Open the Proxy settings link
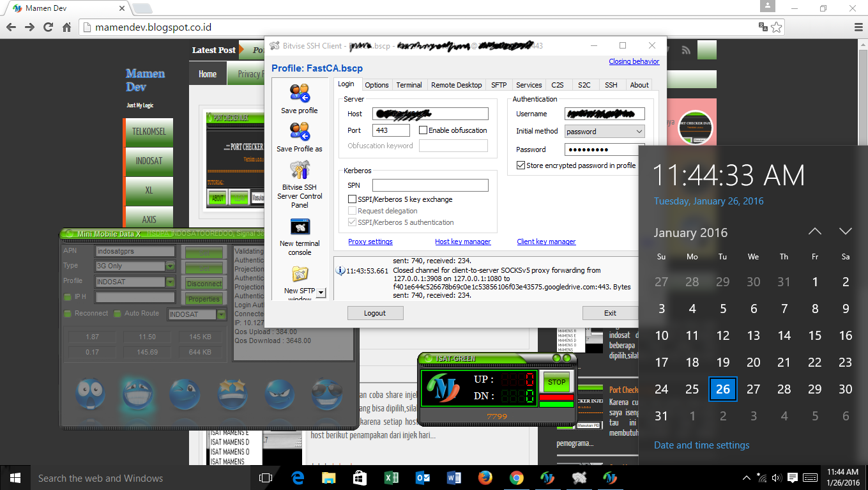Image resolution: width=868 pixels, height=490 pixels. [370, 241]
